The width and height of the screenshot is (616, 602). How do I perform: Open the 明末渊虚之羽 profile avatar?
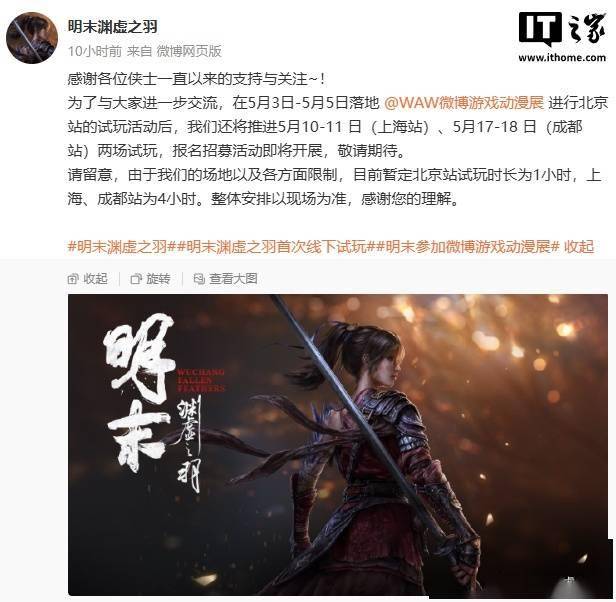coord(32,38)
